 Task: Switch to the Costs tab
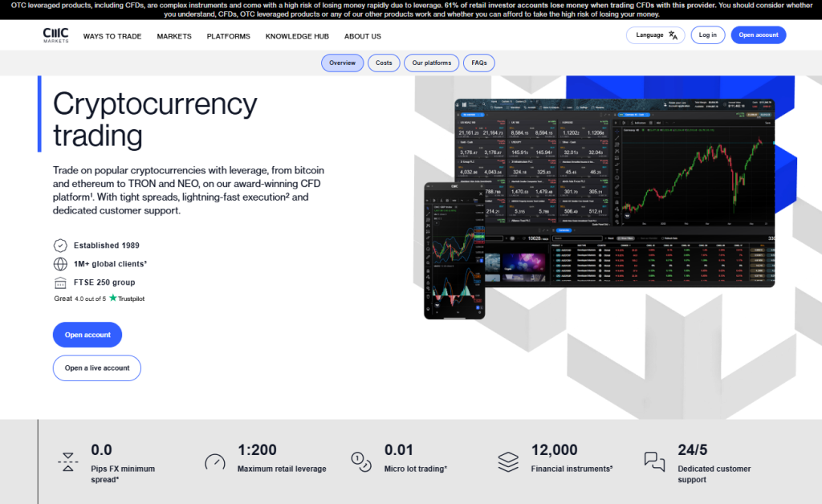383,63
